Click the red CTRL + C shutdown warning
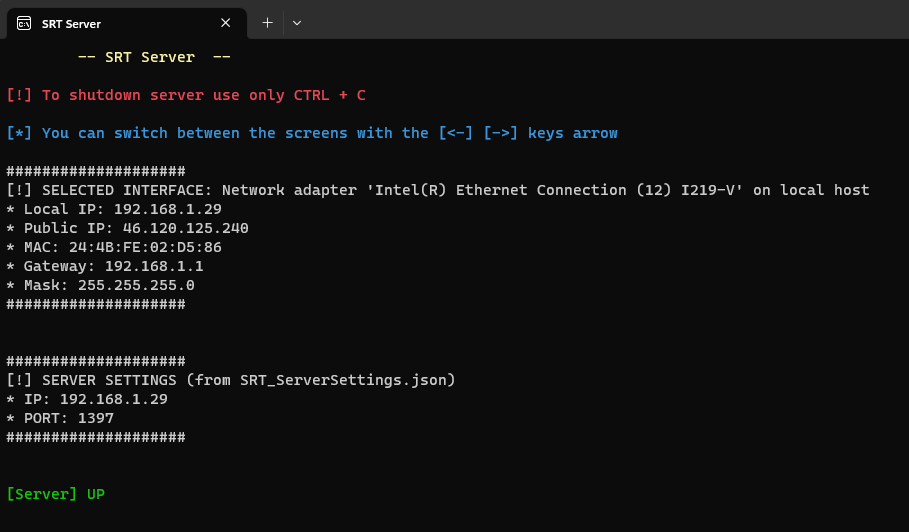The height and width of the screenshot is (532, 909). coord(185,95)
